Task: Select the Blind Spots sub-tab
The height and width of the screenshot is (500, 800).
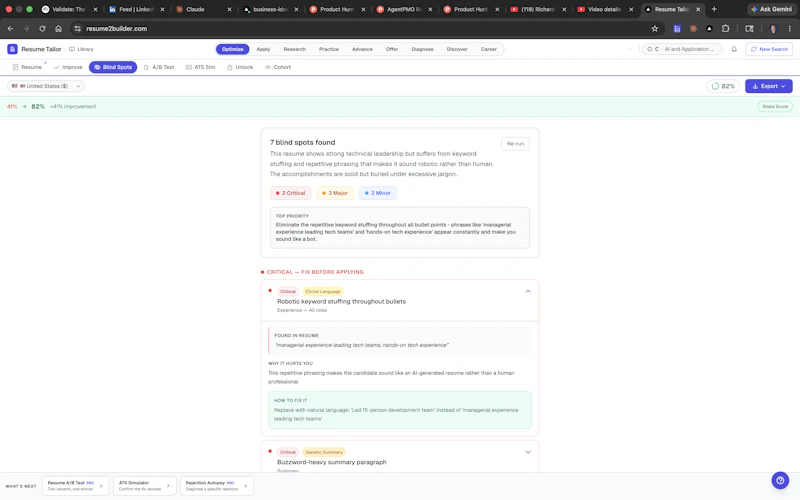Action: (x=113, y=67)
